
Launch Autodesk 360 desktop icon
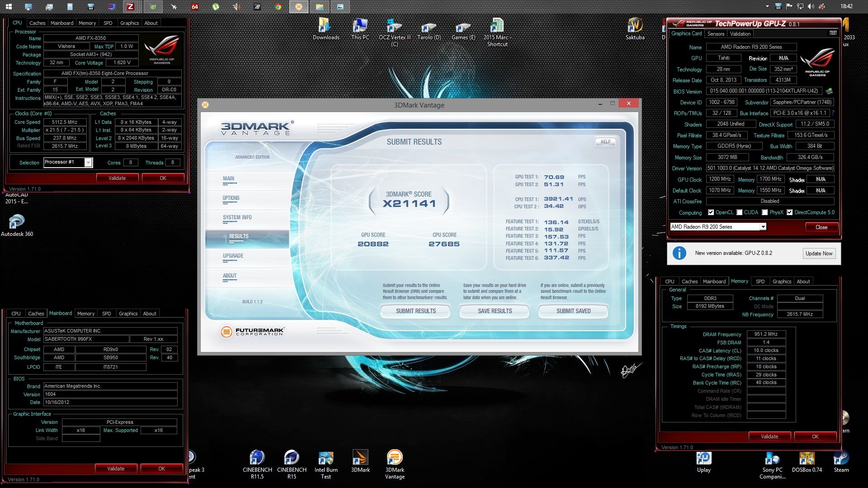point(17,225)
